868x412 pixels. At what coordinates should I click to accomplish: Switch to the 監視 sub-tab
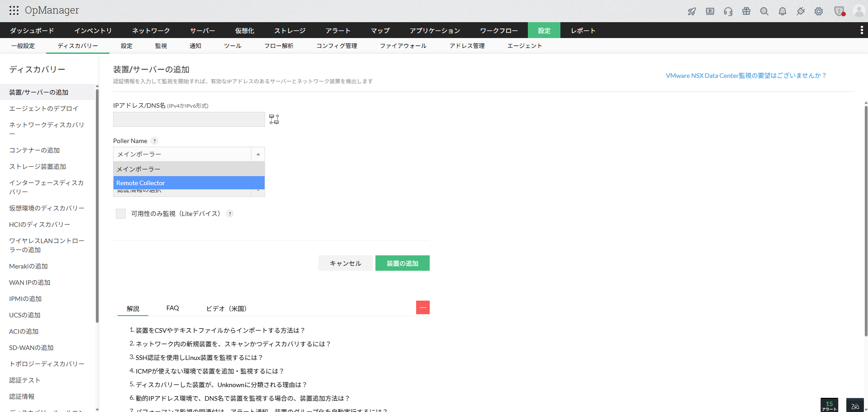coord(161,46)
